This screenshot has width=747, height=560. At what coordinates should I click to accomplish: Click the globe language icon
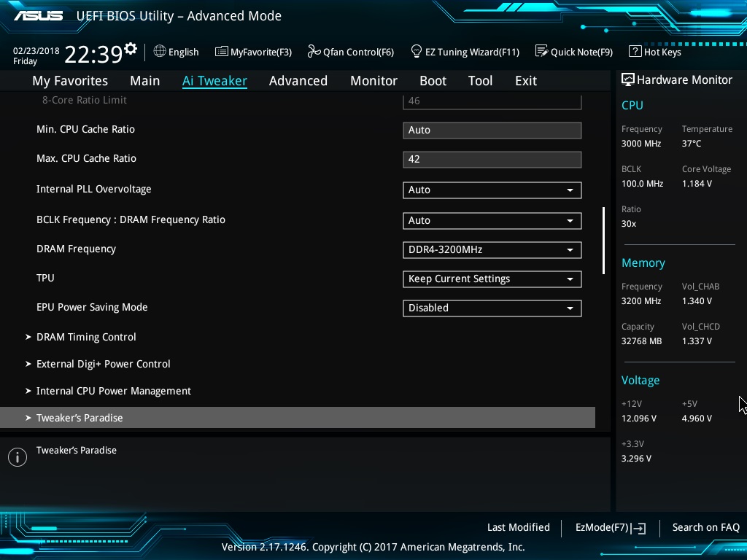tap(160, 51)
